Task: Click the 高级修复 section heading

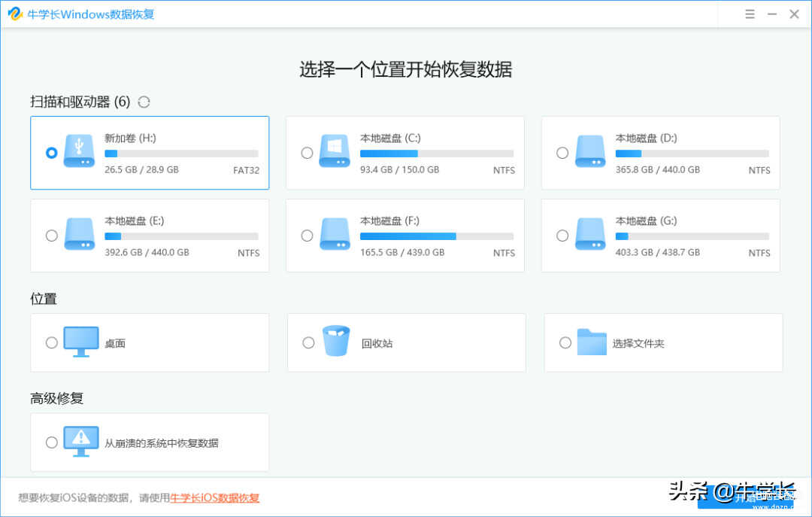Action: 57,398
